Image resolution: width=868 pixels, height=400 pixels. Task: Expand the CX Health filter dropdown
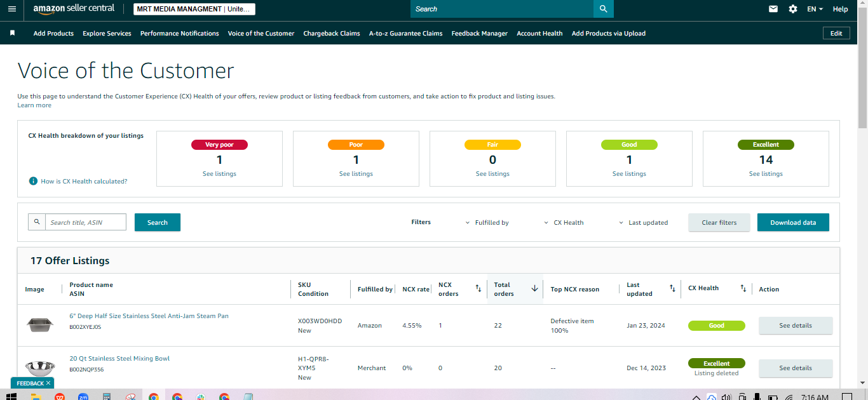[x=564, y=222]
